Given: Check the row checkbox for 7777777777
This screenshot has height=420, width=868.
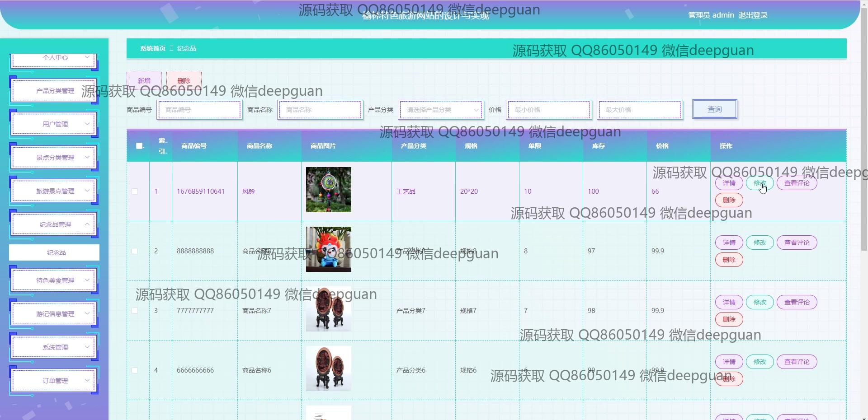Looking at the screenshot, I should point(135,311).
